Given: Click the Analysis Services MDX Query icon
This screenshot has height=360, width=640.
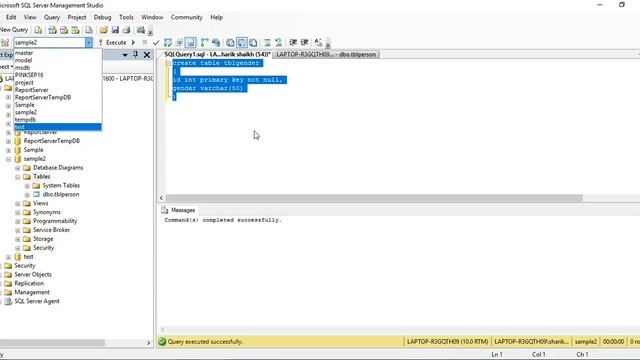Looking at the screenshot, I should (52, 30).
